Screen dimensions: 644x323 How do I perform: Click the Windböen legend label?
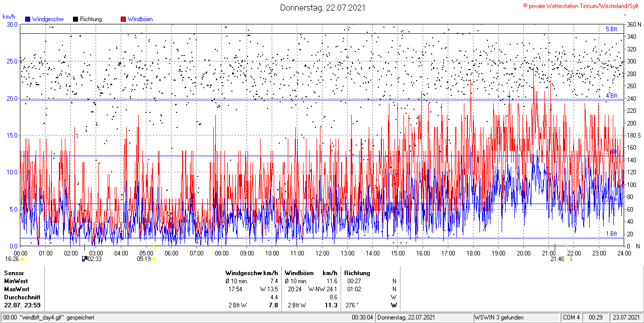140,19
